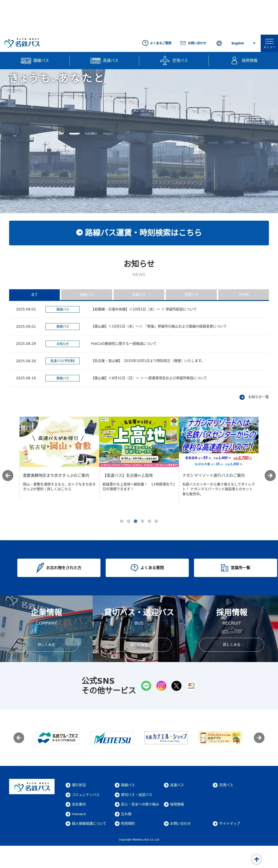Open the MEITETSU logo banner
Screen dimensions: 278x868
[112, 738]
